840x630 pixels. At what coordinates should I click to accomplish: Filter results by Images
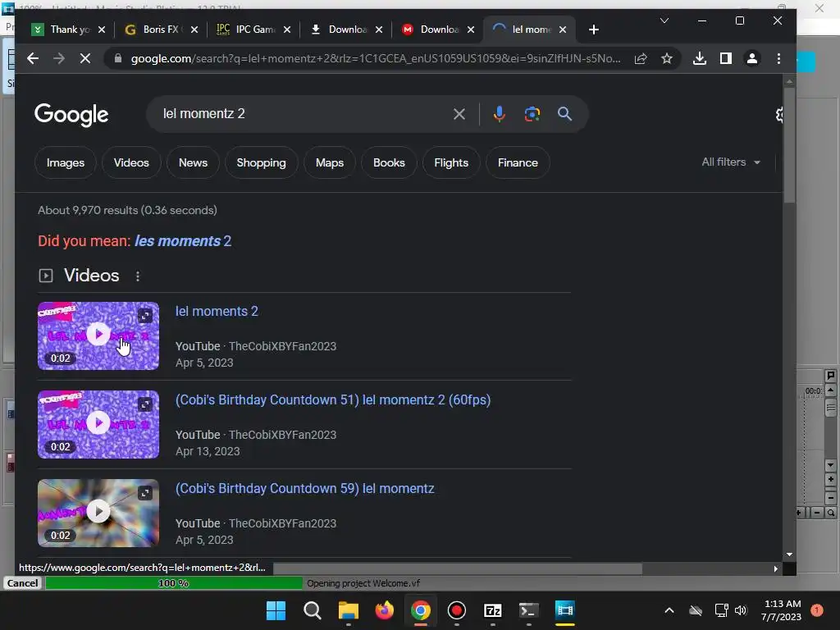tap(66, 162)
